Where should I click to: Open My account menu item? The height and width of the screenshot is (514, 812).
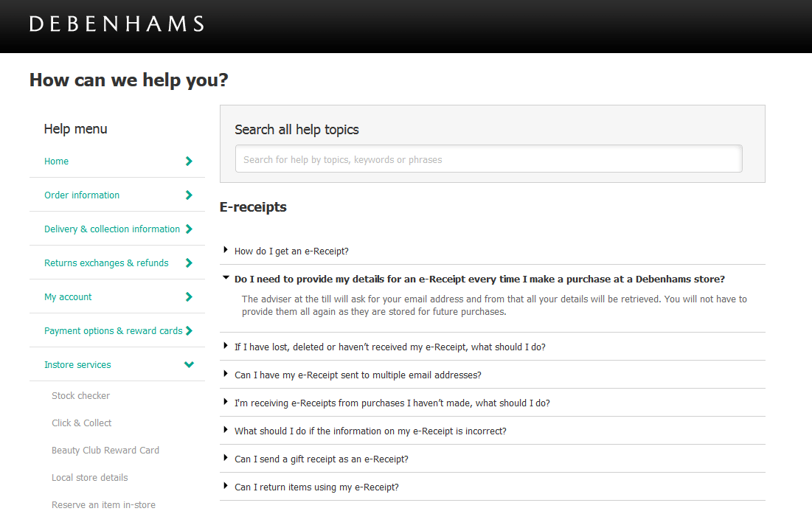coord(68,296)
